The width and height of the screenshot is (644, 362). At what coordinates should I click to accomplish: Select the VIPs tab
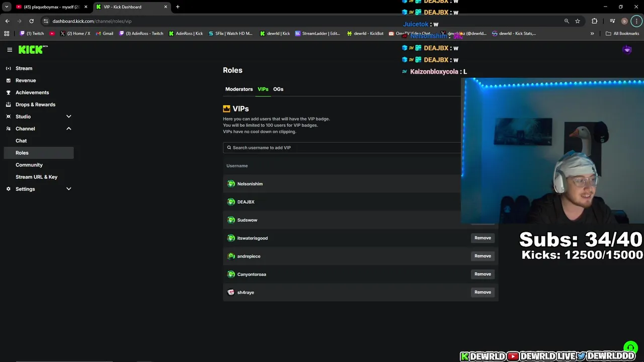[263, 89]
